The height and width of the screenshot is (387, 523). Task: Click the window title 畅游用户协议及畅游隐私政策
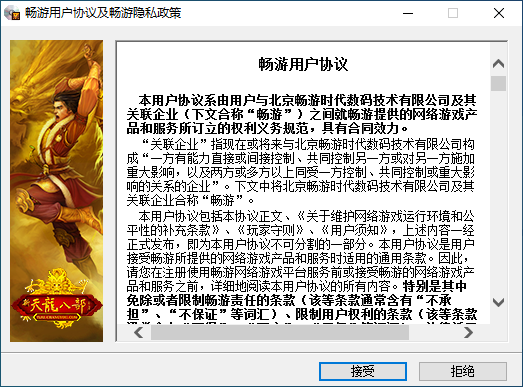point(103,13)
